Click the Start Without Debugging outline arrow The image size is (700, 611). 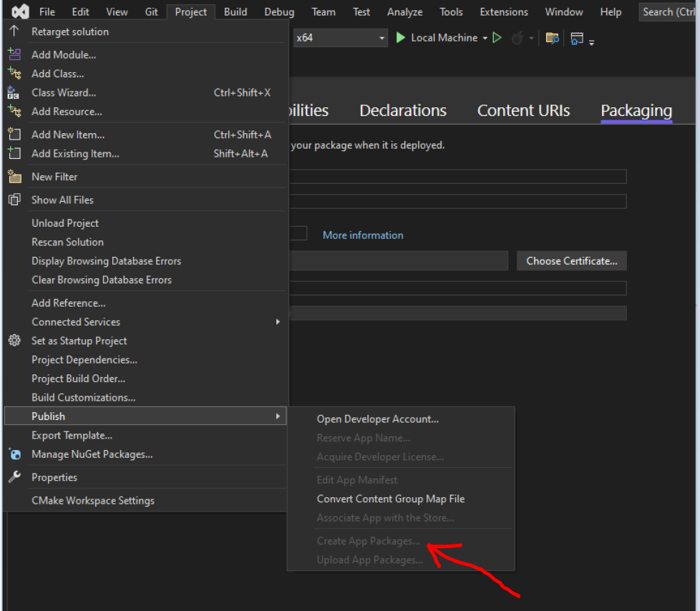coord(497,37)
